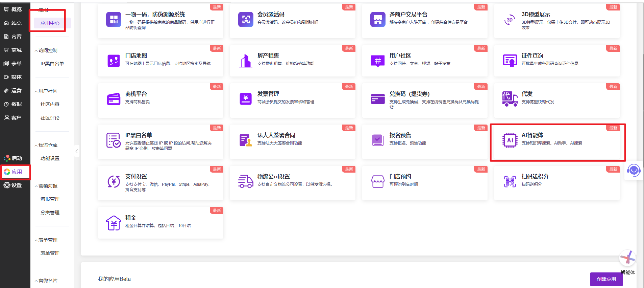Click the 会员激活码 app icon

tap(246, 19)
